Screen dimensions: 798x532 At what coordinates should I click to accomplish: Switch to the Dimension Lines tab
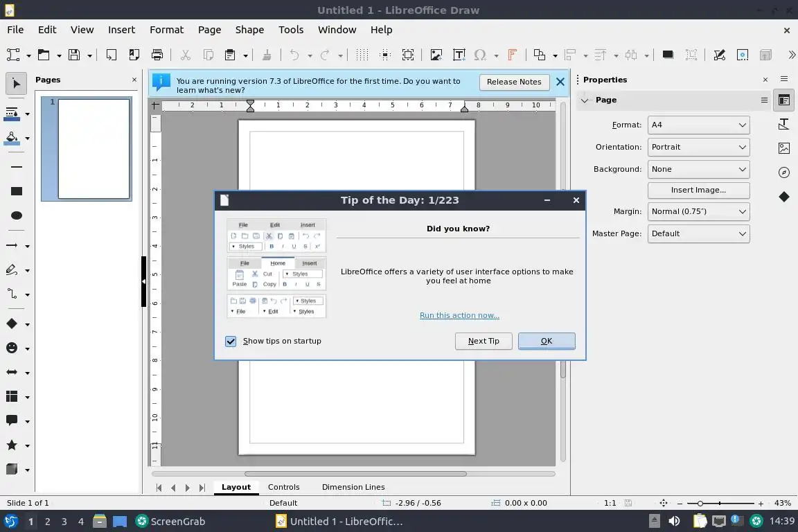353,487
